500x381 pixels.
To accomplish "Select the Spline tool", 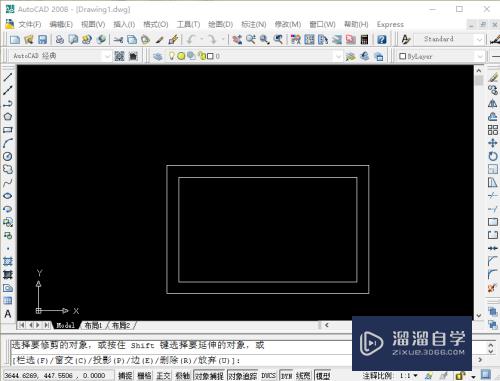I will pyautogui.click(x=8, y=183).
